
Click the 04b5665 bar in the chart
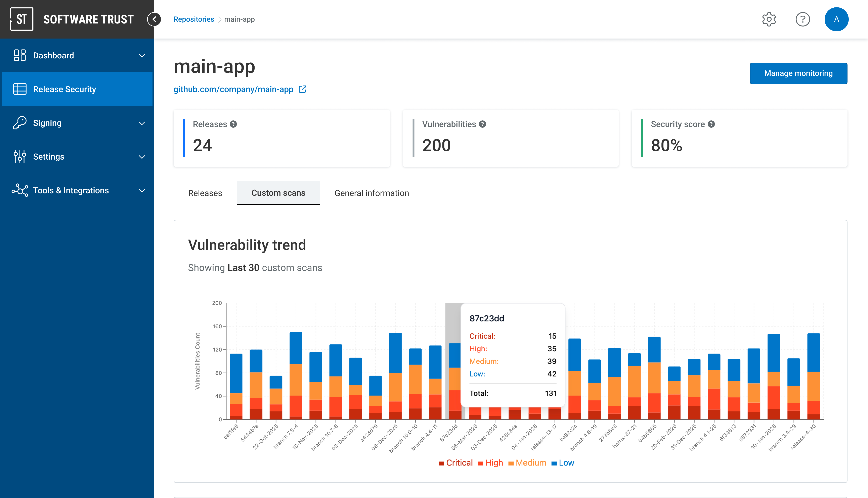pyautogui.click(x=654, y=378)
